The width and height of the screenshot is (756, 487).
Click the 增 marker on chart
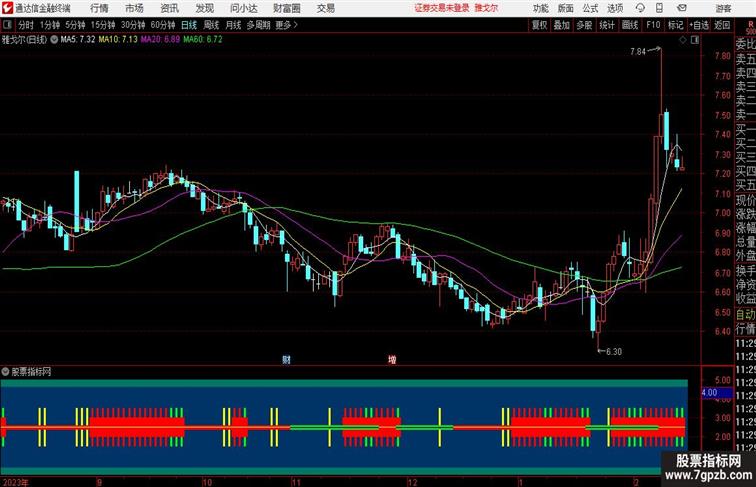click(392, 360)
